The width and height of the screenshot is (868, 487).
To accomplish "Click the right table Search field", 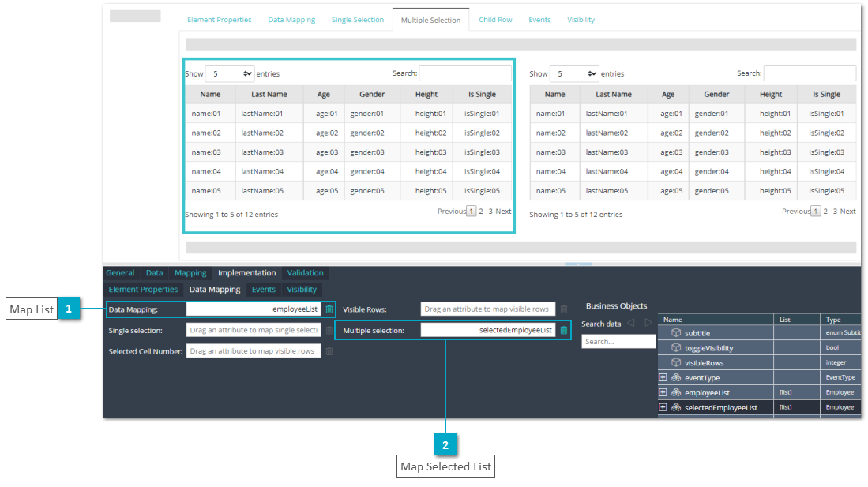I will 810,73.
